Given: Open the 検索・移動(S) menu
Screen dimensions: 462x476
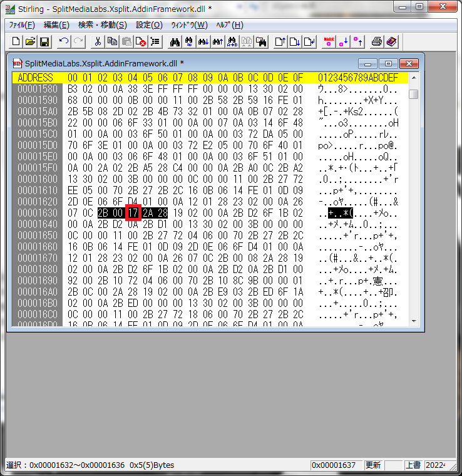Looking at the screenshot, I should [103, 25].
